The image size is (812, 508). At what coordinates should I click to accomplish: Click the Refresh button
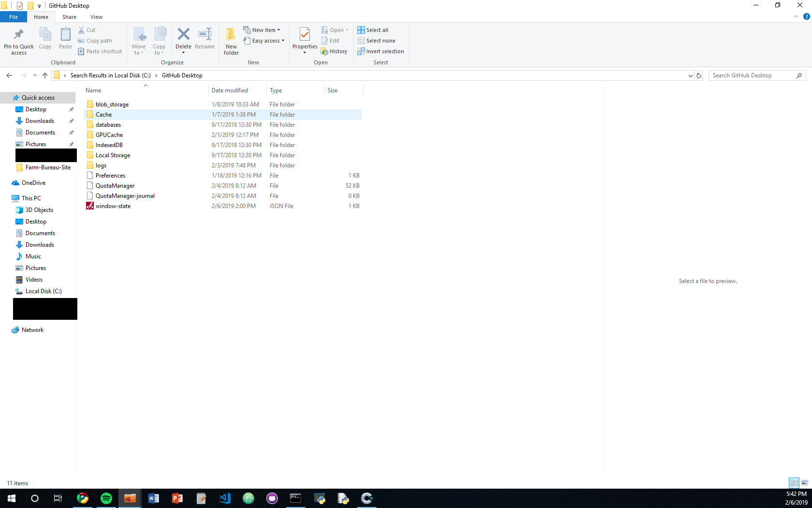pos(699,75)
